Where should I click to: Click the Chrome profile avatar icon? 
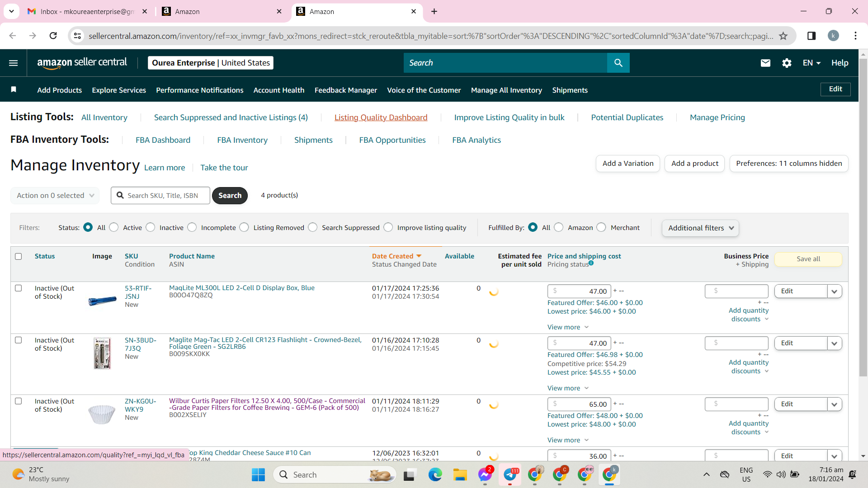tap(833, 36)
